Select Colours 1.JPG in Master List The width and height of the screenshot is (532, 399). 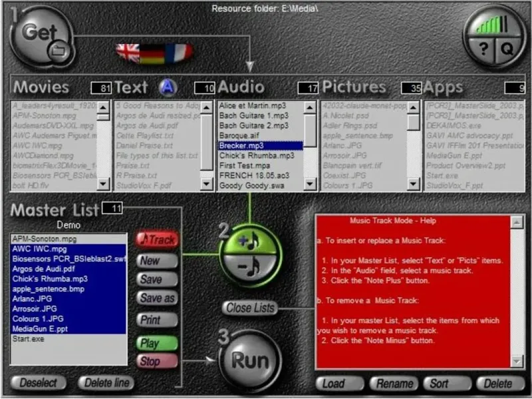[x=69, y=319]
